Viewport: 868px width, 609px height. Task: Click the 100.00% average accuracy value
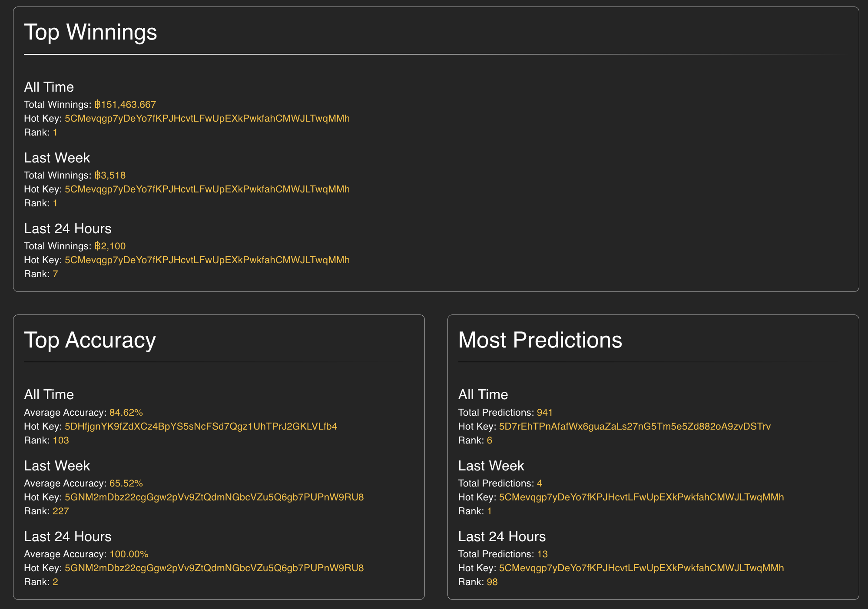[x=129, y=554]
